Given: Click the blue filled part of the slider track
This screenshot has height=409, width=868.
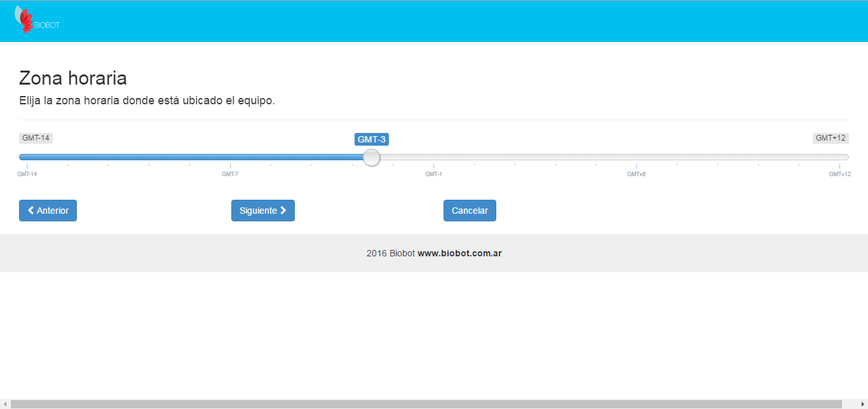Looking at the screenshot, I should [191, 157].
